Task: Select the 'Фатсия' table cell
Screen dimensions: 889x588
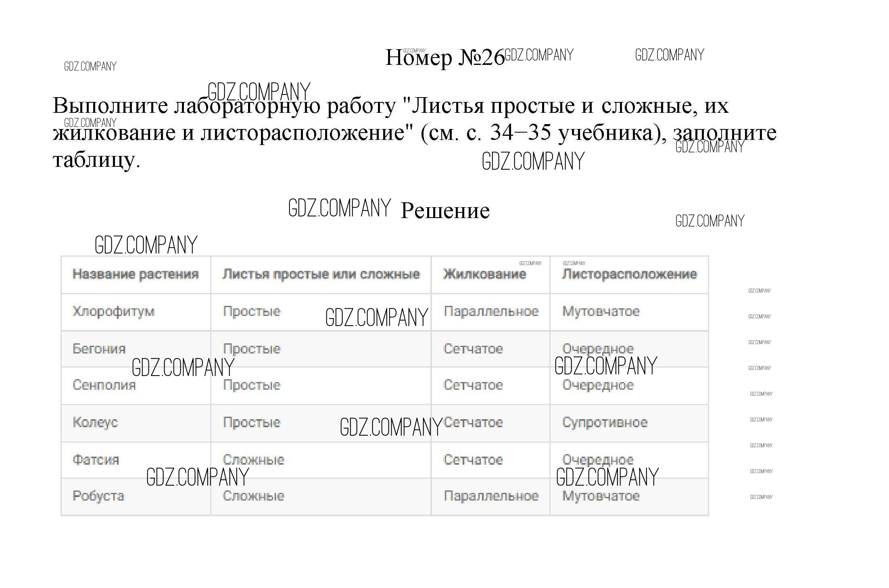Action: tap(96, 459)
